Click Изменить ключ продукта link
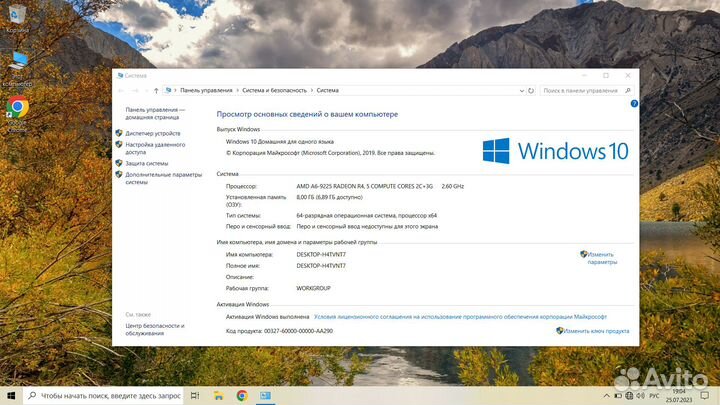Screen dimensions: 720x405 point(596,331)
